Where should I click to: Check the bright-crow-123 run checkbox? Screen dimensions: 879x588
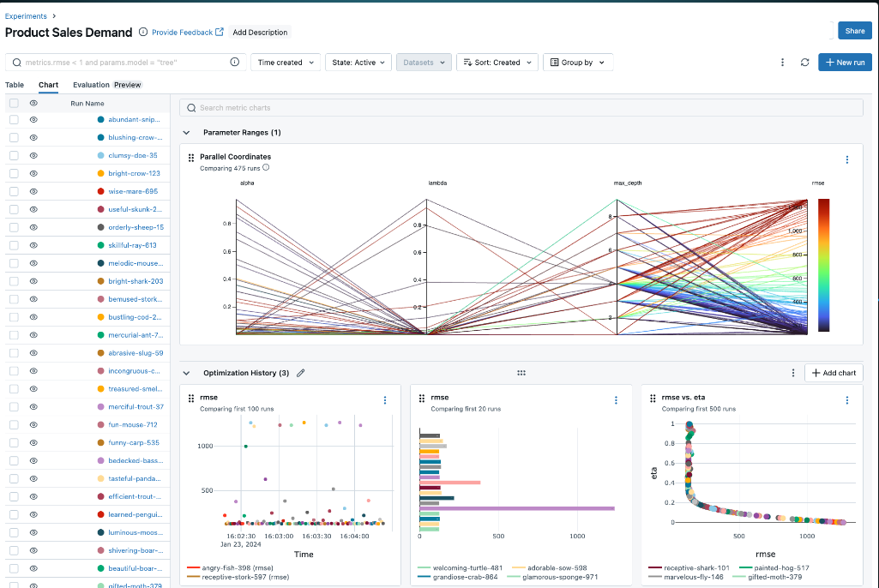[14, 173]
